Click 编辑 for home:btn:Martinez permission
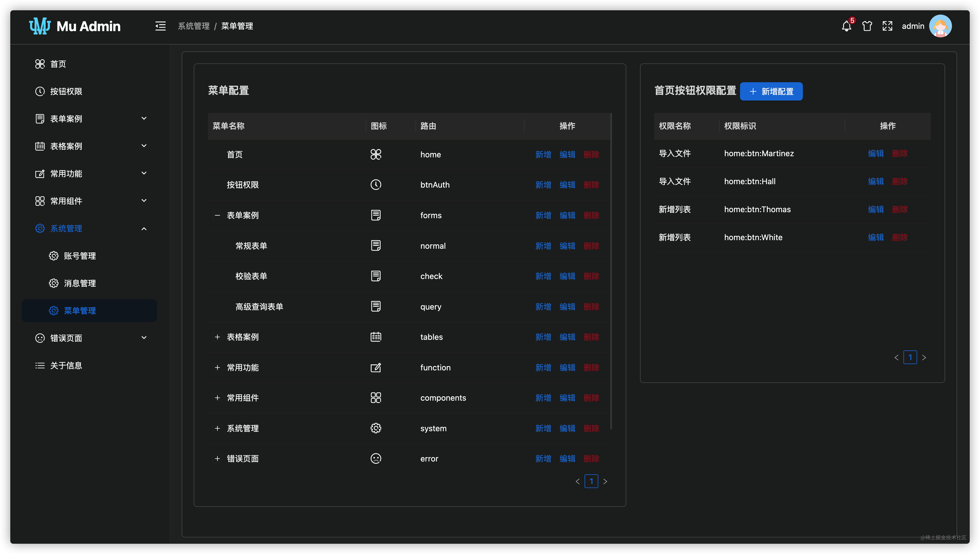 point(876,153)
